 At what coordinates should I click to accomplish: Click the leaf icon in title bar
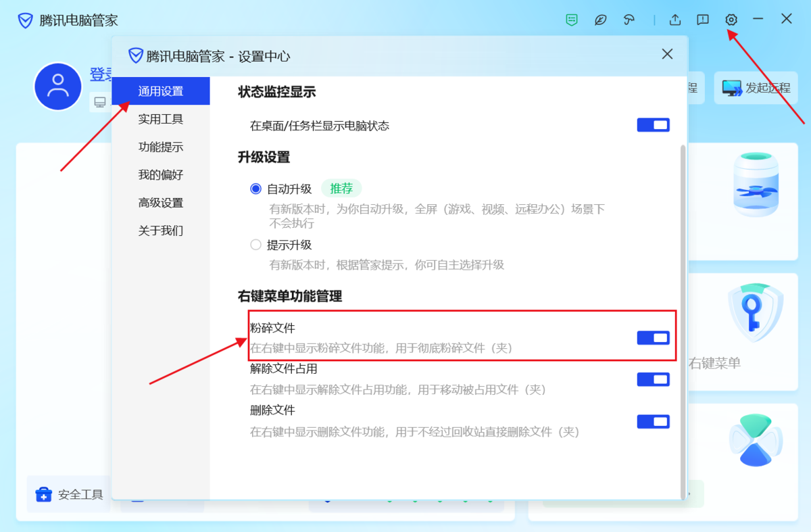point(600,20)
